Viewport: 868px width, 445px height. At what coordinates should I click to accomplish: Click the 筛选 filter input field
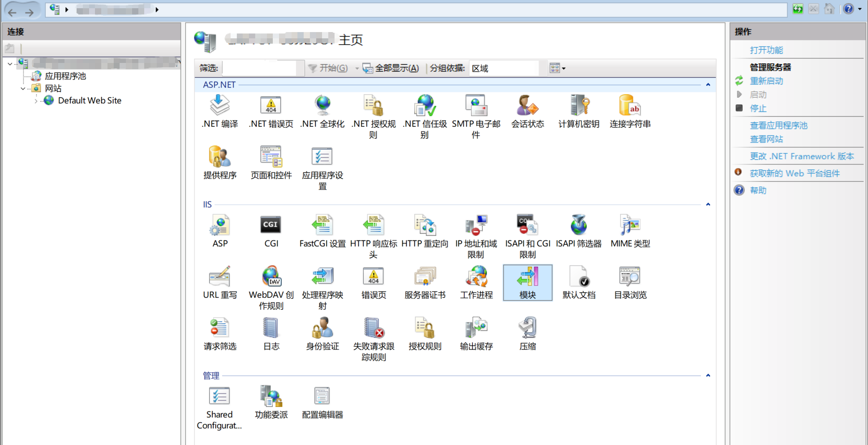(260, 68)
